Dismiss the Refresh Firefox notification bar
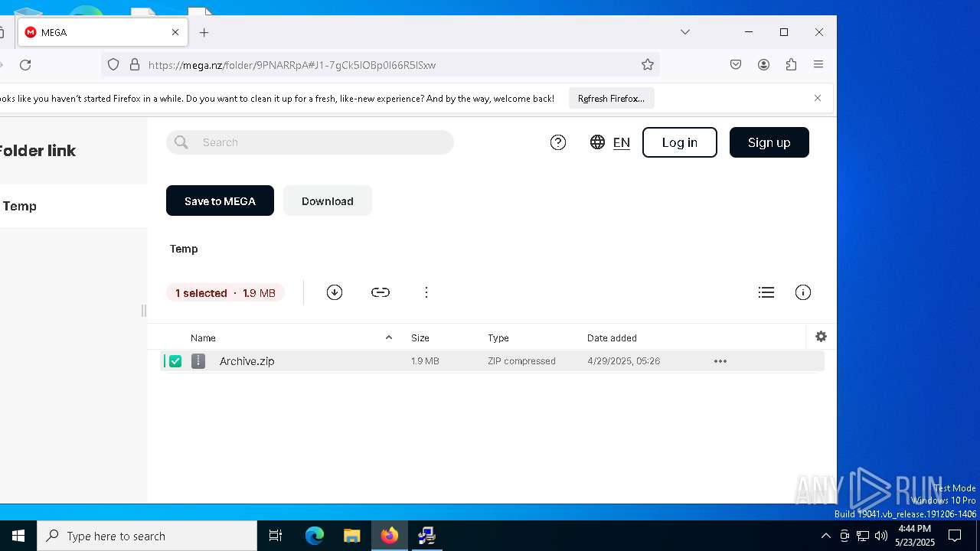This screenshot has height=551, width=980. [818, 98]
